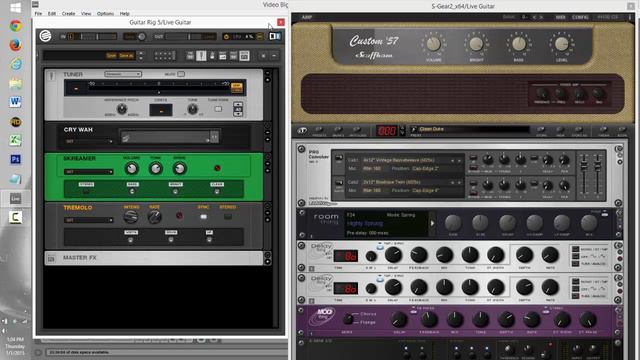Open the Edit menu
The image size is (640, 360).
(x=51, y=13)
